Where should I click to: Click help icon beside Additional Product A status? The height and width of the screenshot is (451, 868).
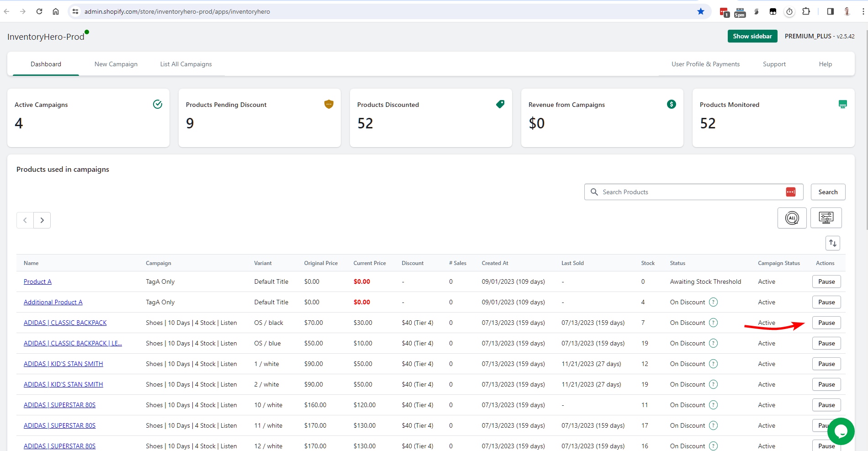tap(713, 302)
